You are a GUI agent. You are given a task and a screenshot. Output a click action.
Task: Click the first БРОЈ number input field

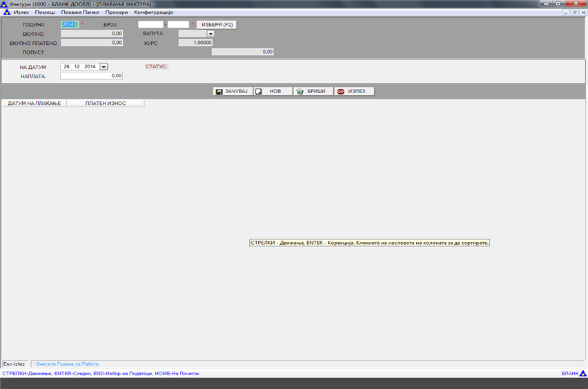coord(150,24)
